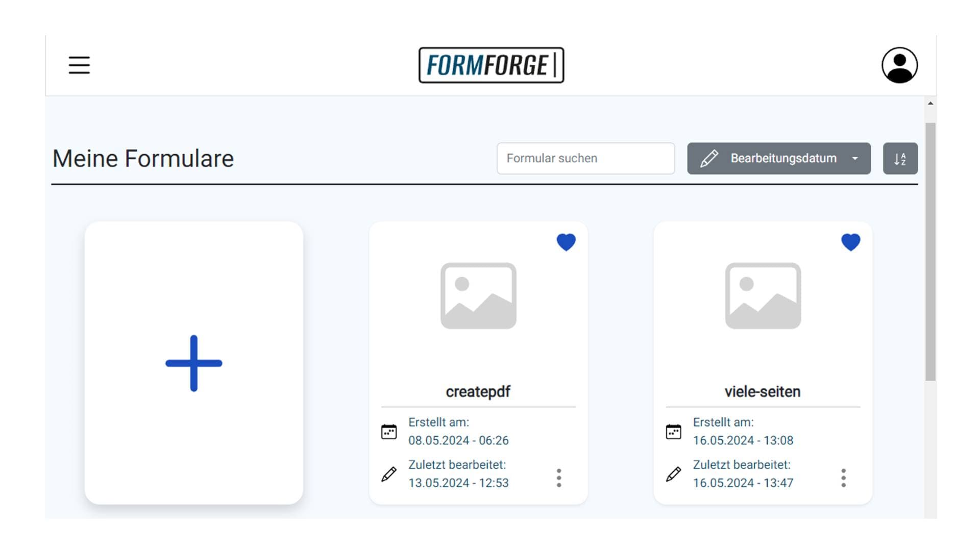
Task: Toggle alphabetical sort order button
Action: (900, 159)
